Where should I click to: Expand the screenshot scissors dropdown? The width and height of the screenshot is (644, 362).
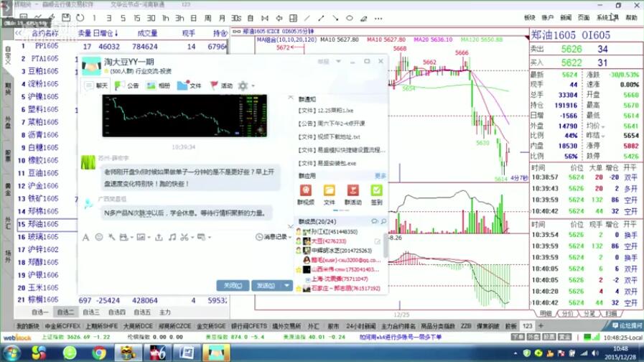tap(192, 238)
